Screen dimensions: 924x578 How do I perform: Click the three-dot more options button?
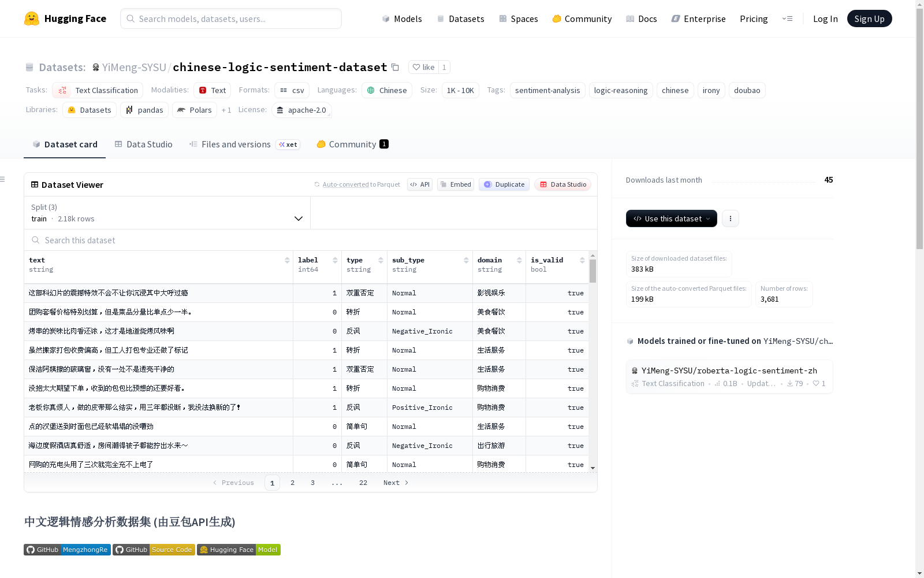[731, 218]
